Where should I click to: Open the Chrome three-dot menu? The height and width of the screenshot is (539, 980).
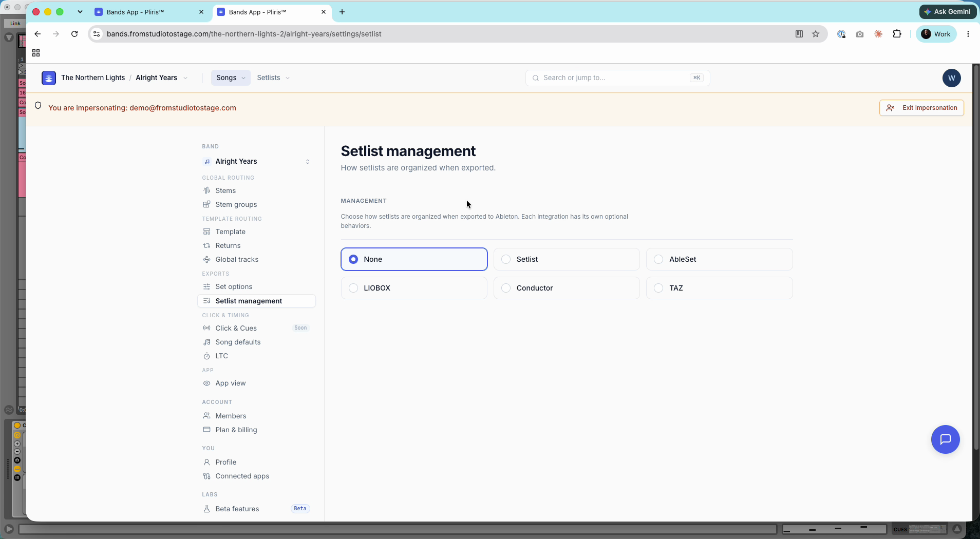(968, 34)
